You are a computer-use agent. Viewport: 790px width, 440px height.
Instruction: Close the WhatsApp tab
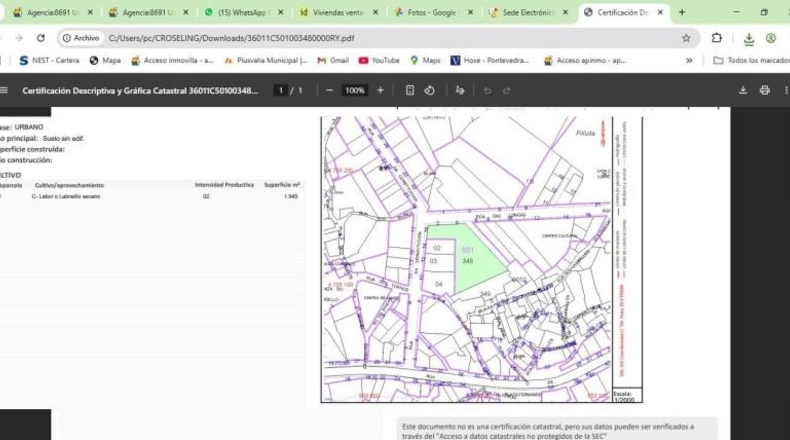[x=281, y=12]
